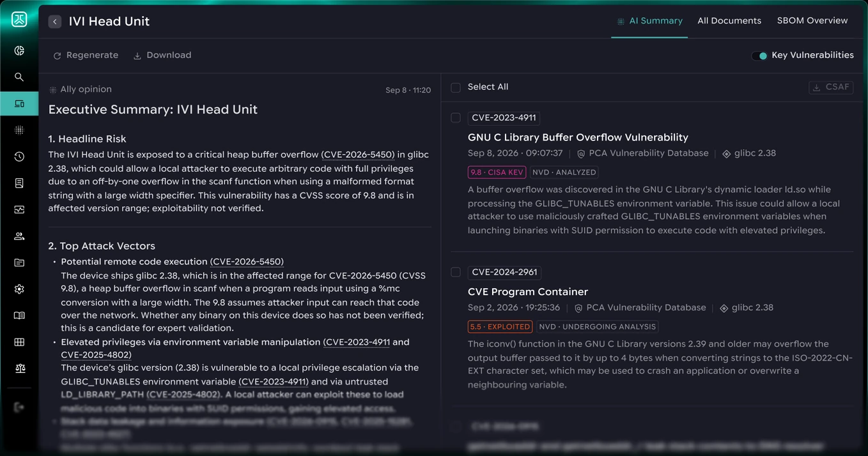Open GNU C Library Buffer Overflow Vulnerability title
The image size is (868, 456).
(x=578, y=137)
